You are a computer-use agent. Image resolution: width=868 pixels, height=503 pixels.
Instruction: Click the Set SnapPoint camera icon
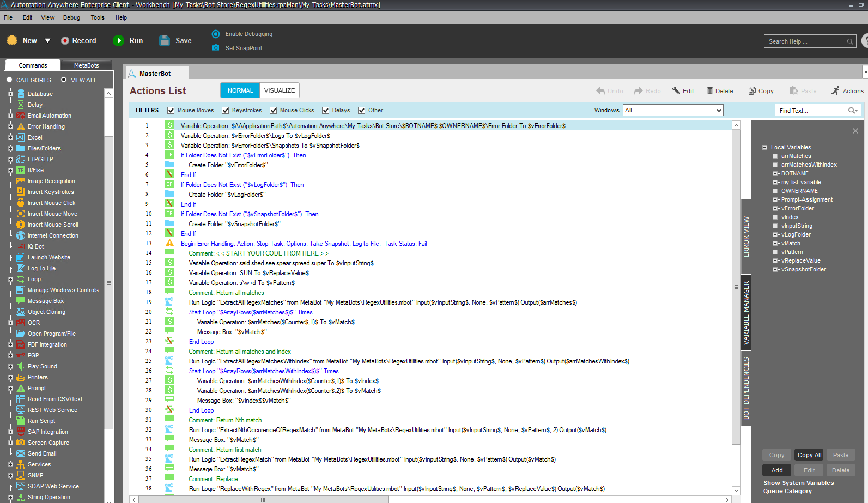pos(216,48)
